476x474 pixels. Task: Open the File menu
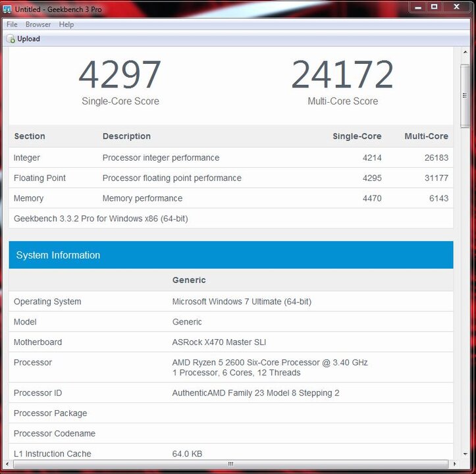[x=12, y=24]
